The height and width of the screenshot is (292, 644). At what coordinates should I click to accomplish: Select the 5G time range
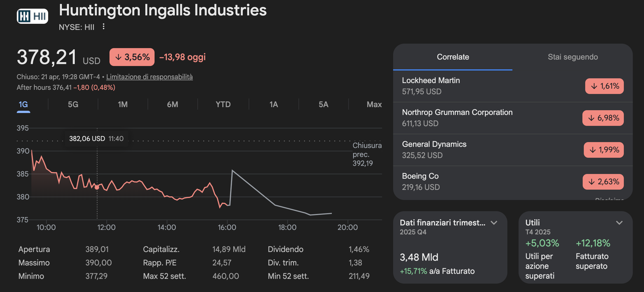[x=73, y=104]
